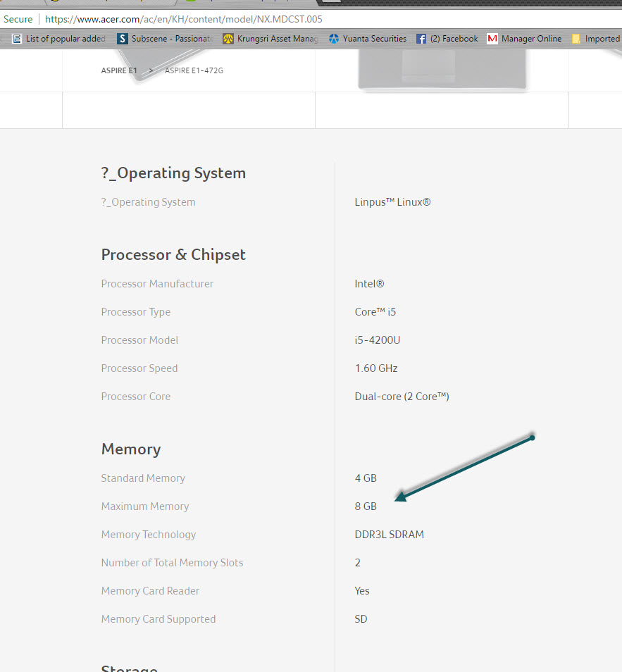
Task: Click the memory slots value 2
Action: pos(358,563)
